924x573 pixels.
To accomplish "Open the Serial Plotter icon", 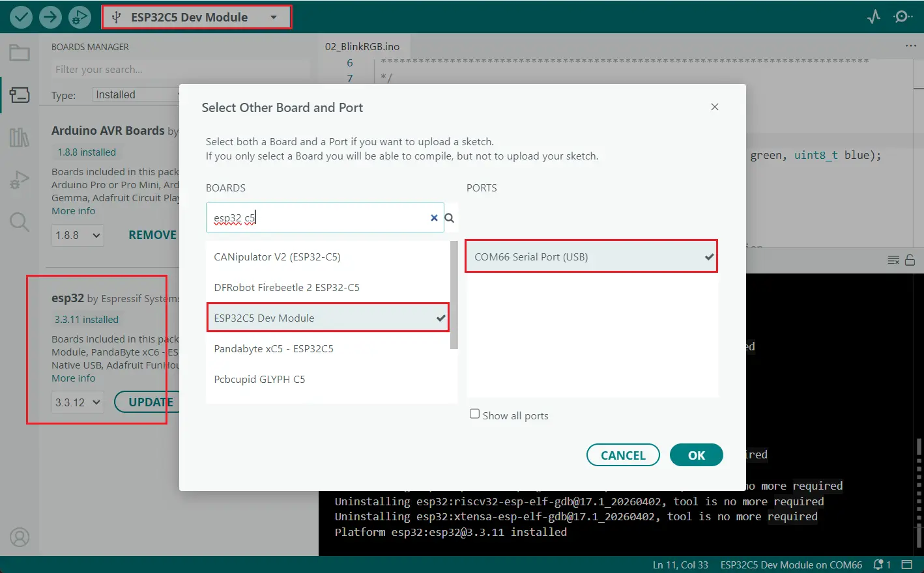I will point(874,17).
